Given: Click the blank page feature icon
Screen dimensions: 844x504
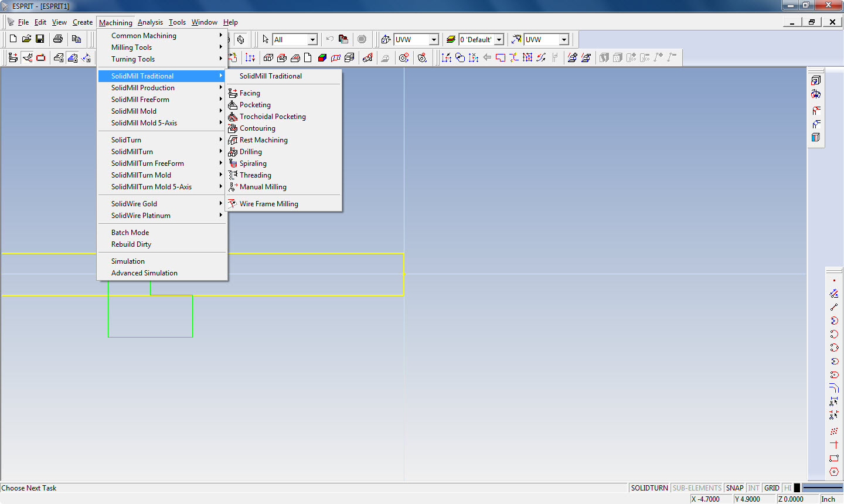Looking at the screenshot, I should tap(308, 57).
